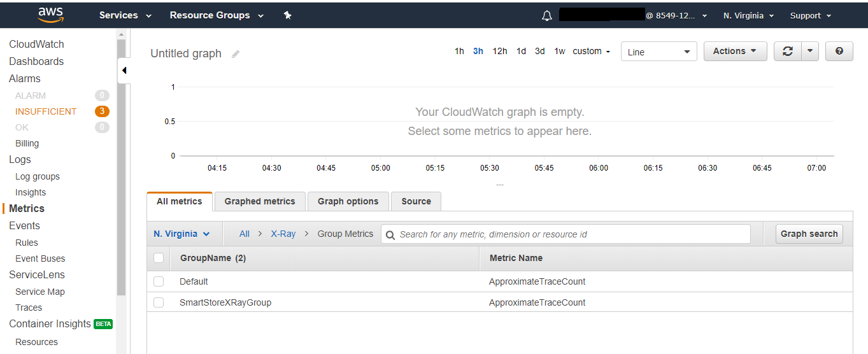The image size is (868, 354).
Task: Click the pin shortcut icon in header
Action: coord(287,15)
